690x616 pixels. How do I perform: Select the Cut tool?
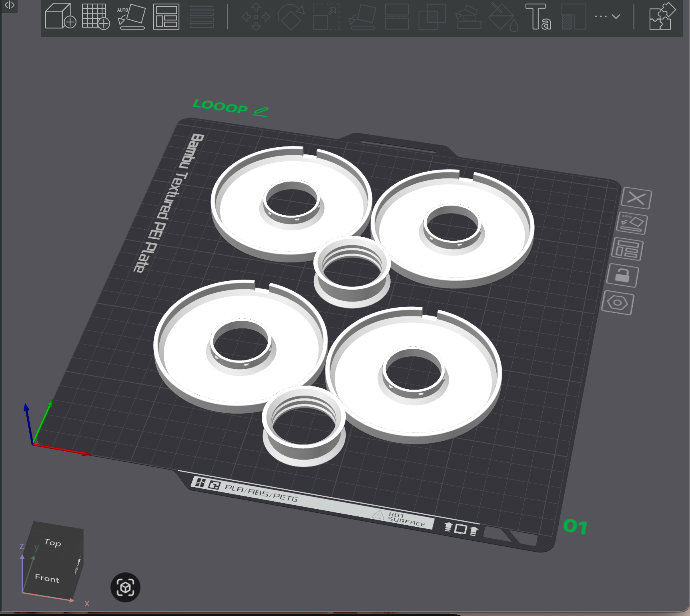click(x=397, y=17)
